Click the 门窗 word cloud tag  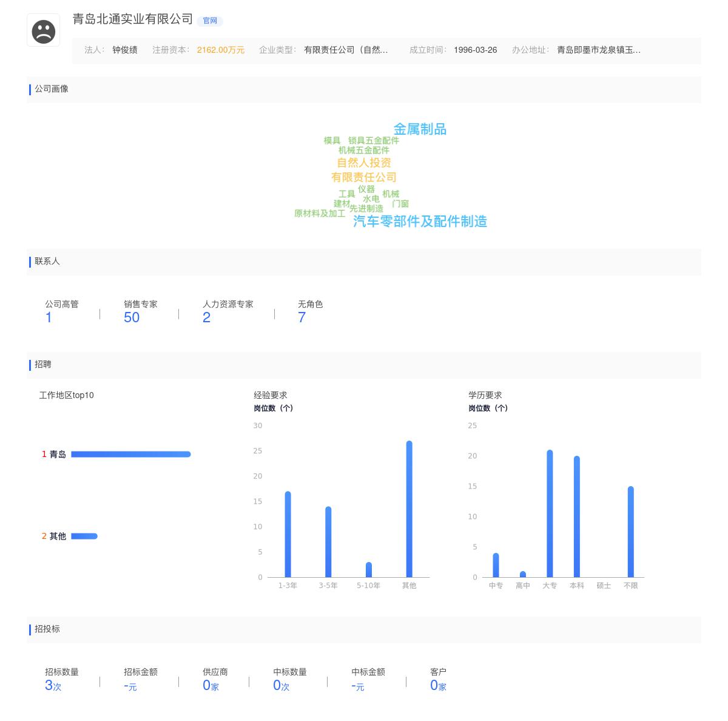tap(400, 204)
